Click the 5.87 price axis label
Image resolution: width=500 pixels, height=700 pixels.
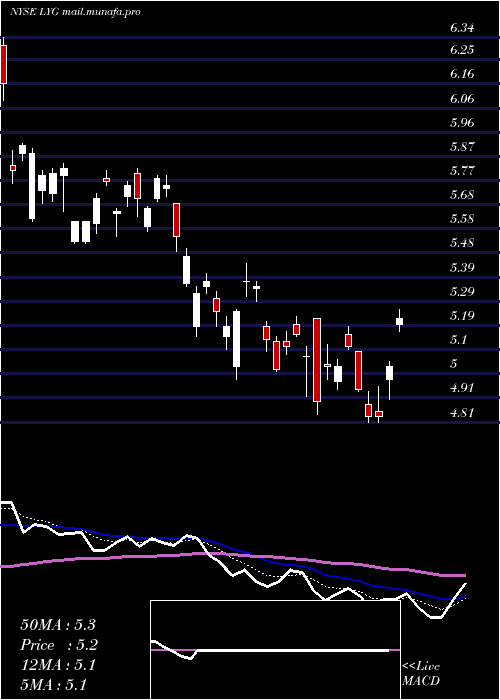[462, 146]
